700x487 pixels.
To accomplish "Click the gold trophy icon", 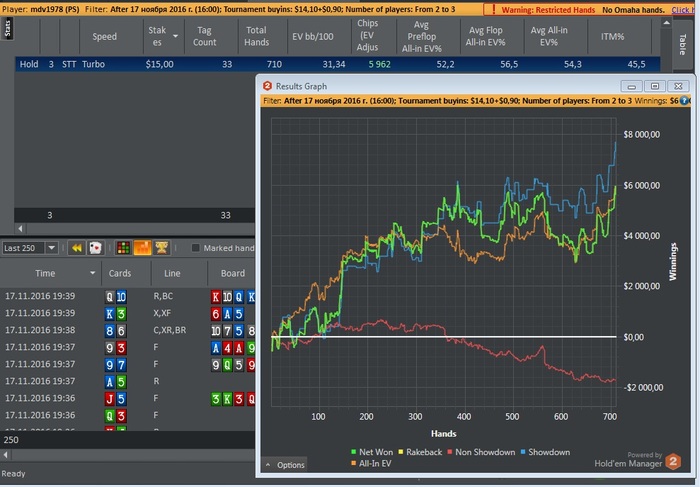I will (162, 248).
